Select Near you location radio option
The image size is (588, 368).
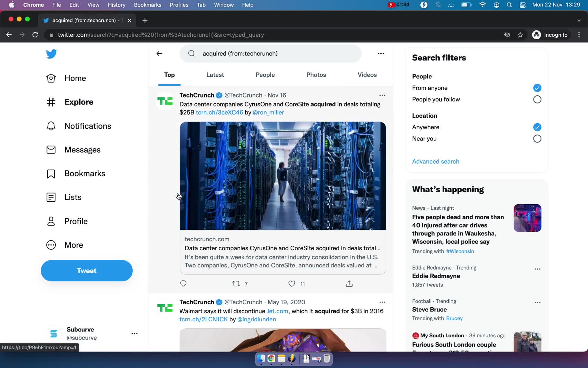537,139
